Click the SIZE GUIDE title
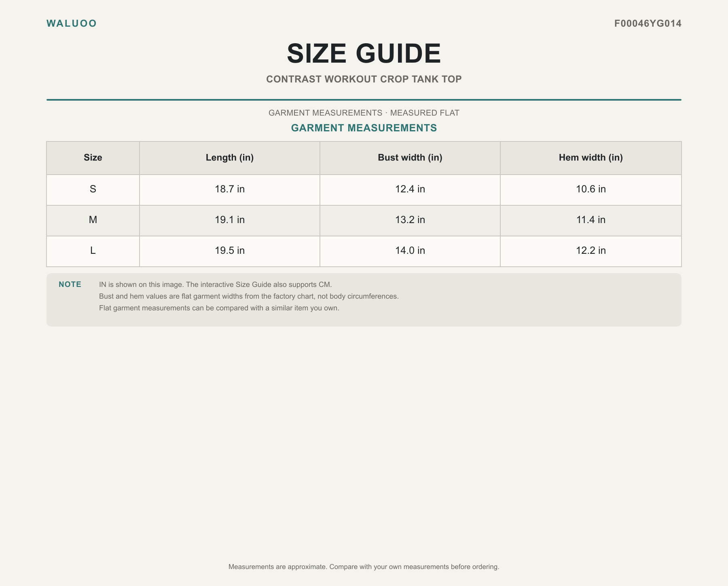The image size is (728, 586). [364, 53]
